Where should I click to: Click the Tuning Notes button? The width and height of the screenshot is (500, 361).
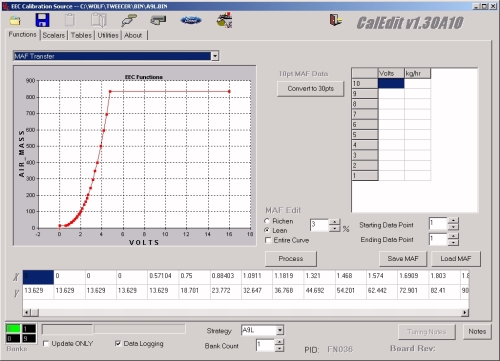pos(426,332)
